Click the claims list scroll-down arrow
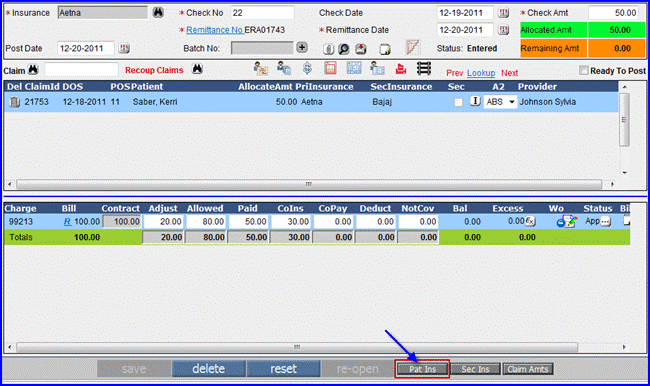650x386 pixels. pos(624,172)
